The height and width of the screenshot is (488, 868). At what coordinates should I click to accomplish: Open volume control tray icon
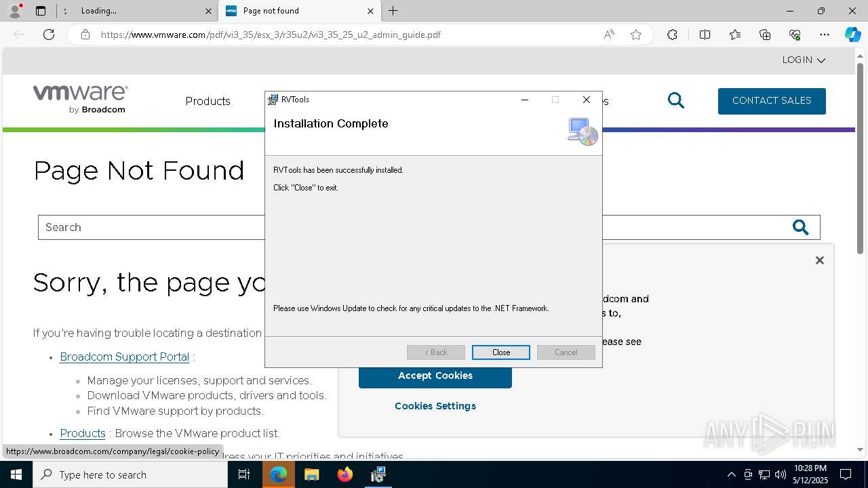click(x=781, y=474)
